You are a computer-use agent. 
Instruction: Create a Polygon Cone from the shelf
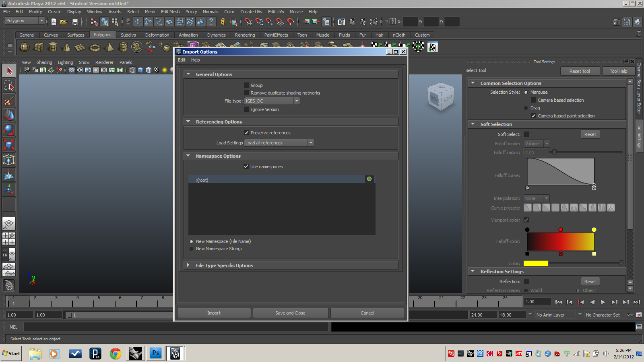tap(66, 47)
